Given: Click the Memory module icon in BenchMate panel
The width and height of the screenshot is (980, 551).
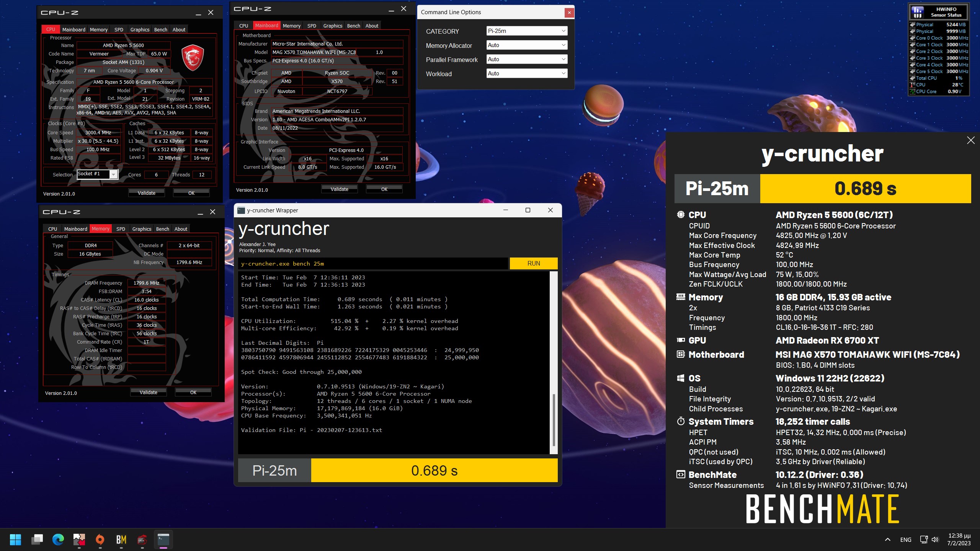Looking at the screenshot, I should tap(681, 297).
